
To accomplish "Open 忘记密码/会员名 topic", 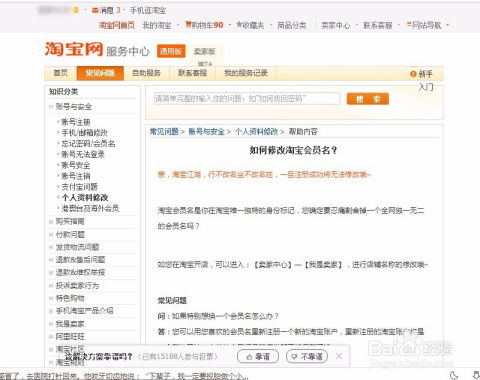I will [x=88, y=144].
